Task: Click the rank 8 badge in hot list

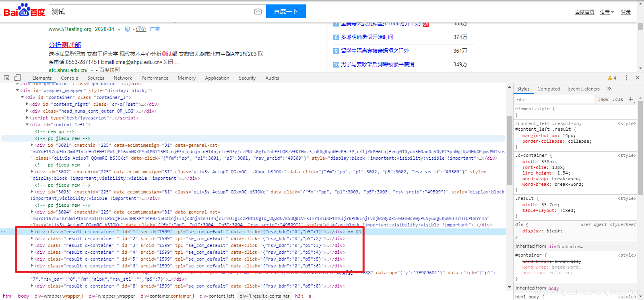Action: (x=336, y=37)
